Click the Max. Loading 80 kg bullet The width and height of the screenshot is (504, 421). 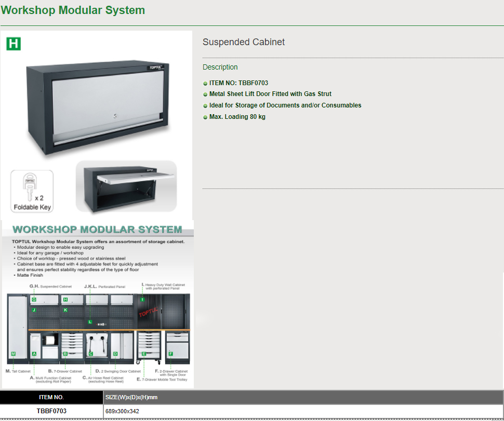237,117
